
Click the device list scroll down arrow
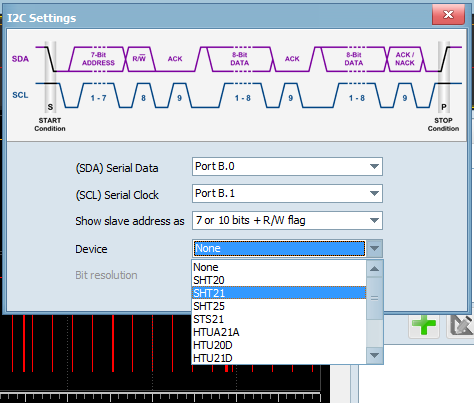point(374,355)
